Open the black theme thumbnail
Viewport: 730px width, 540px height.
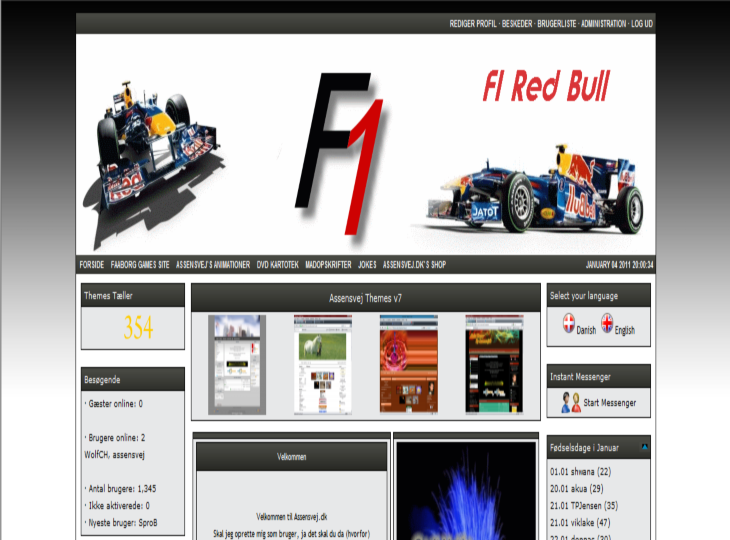494,364
